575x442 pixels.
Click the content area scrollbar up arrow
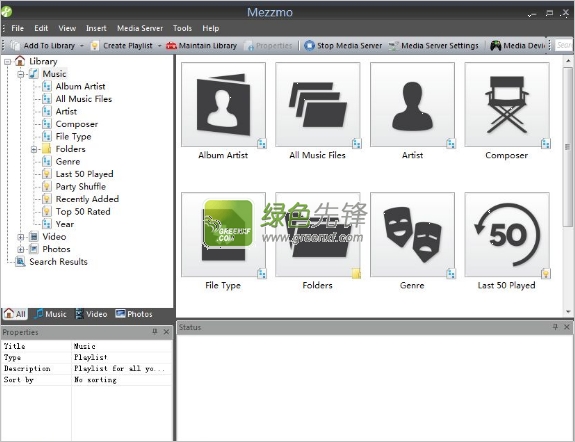click(568, 60)
